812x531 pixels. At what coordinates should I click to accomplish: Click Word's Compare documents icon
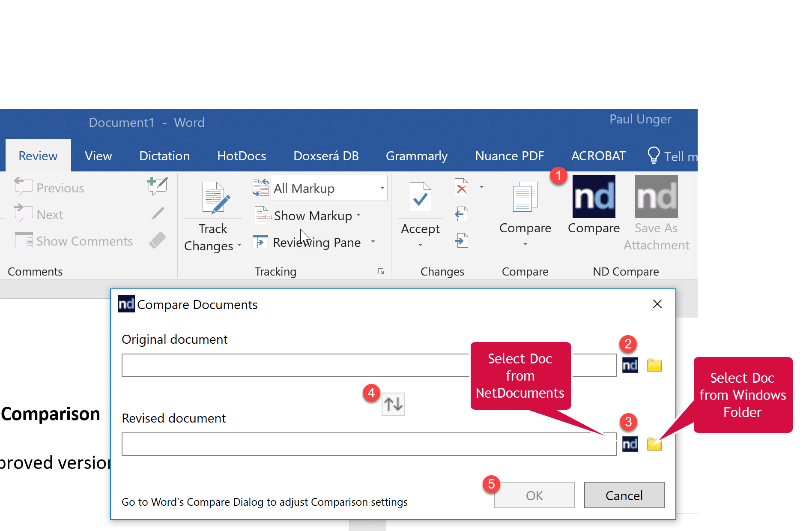click(525, 197)
